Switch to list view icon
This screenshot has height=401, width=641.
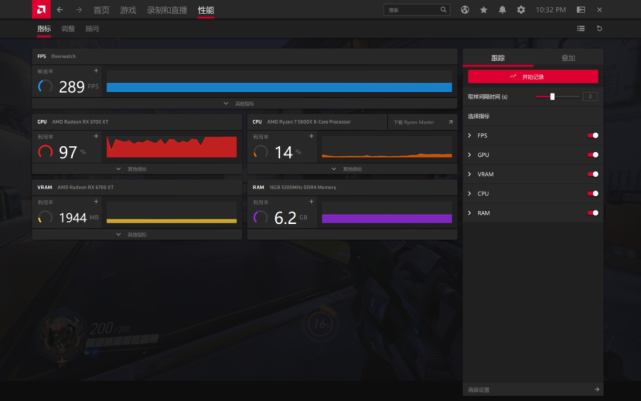[581, 29]
